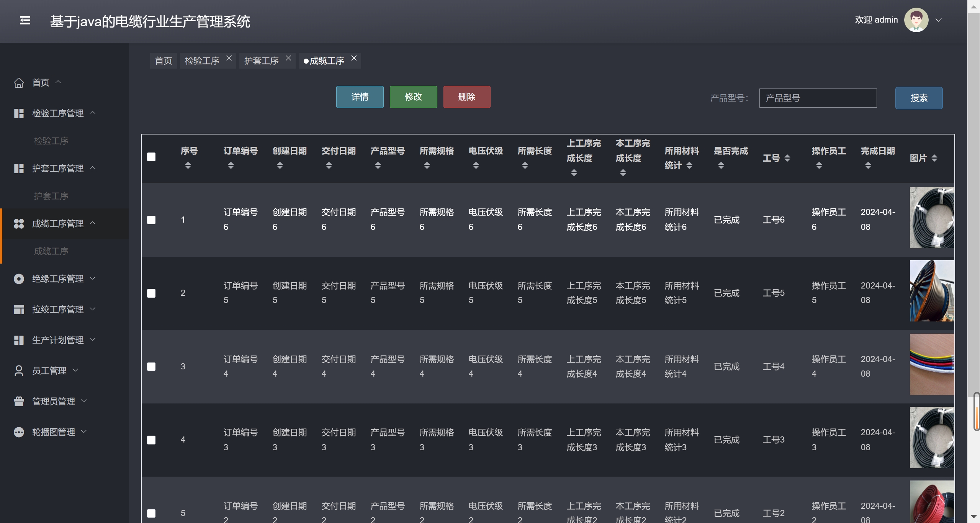Image resolution: width=980 pixels, height=523 pixels.
Task: Open 护套工序 submenu item in sidebar
Action: pos(51,196)
